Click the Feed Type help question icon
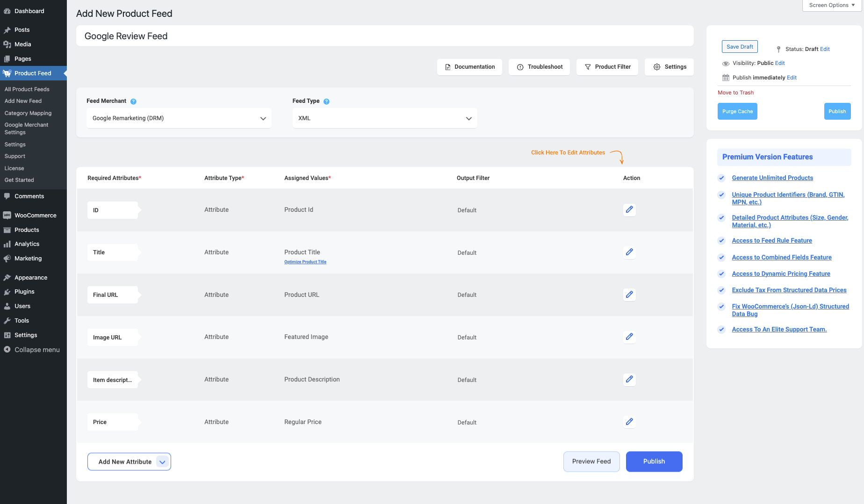The image size is (864, 504). point(326,101)
